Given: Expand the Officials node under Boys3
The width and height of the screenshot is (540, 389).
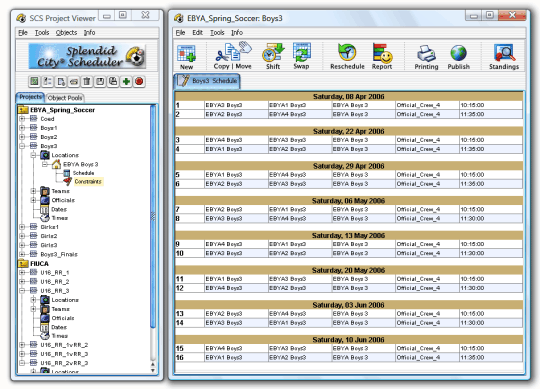Looking at the screenshot, I should pos(33,200).
